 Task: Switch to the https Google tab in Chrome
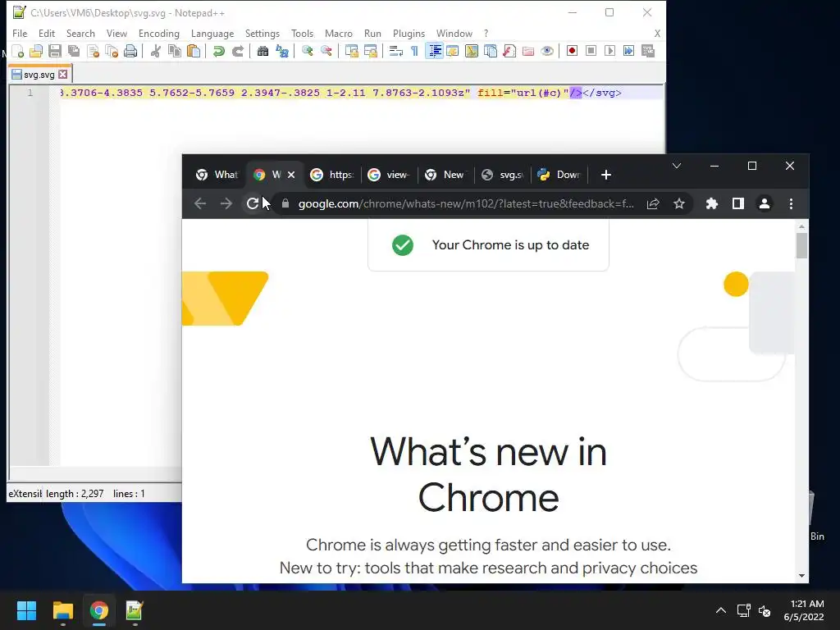(x=332, y=175)
